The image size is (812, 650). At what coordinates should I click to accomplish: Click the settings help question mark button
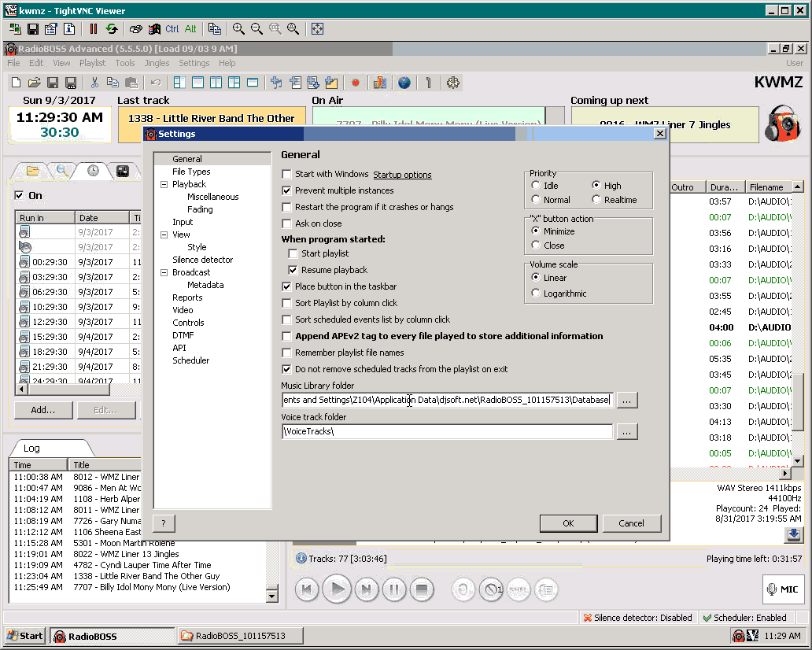coord(164,523)
